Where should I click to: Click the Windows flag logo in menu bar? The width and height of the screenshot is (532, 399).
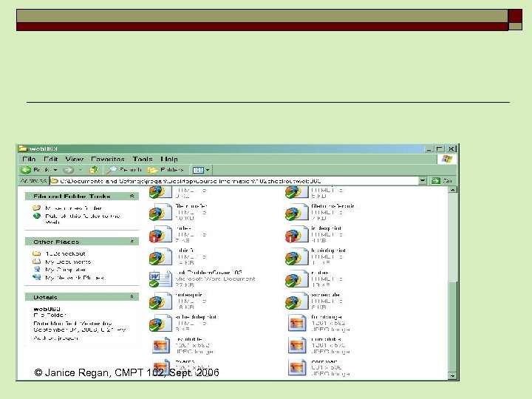446,159
